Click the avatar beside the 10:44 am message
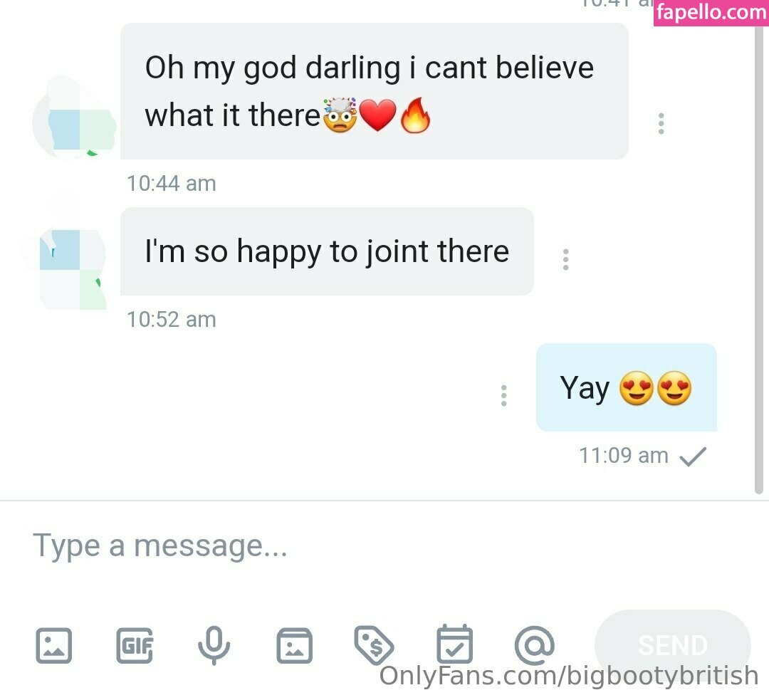 click(74, 117)
